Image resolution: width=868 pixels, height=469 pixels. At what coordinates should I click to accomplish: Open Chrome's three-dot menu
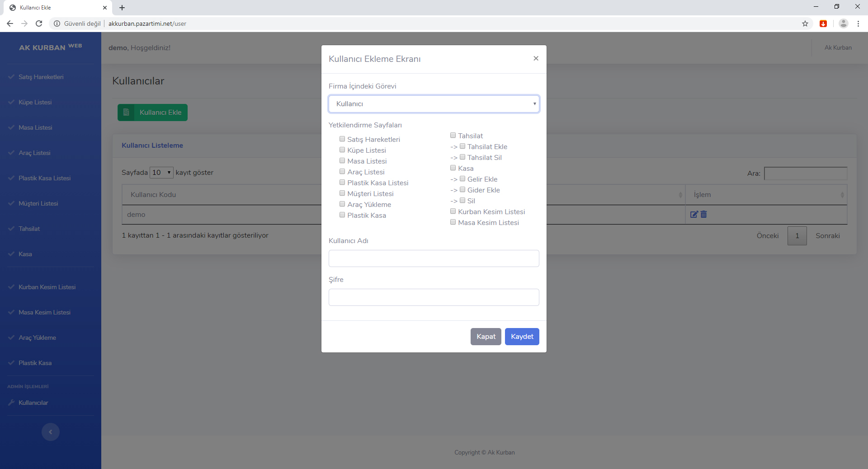coord(858,23)
